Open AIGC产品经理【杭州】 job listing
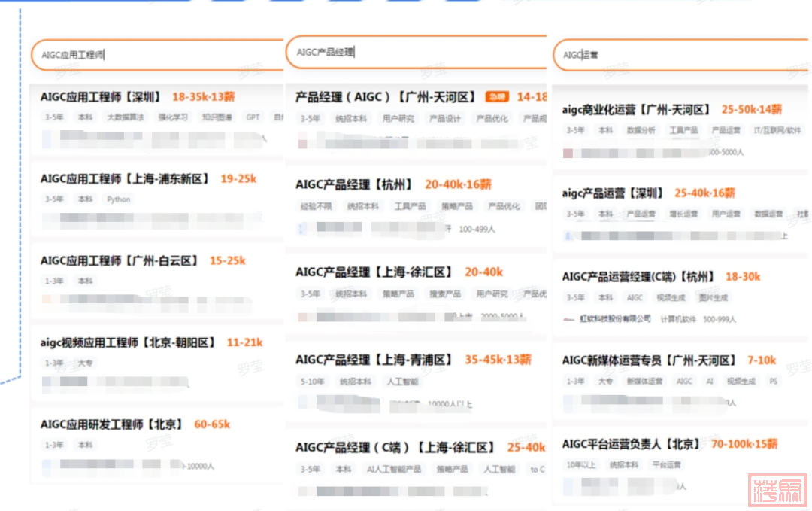812x511 pixels. click(354, 184)
